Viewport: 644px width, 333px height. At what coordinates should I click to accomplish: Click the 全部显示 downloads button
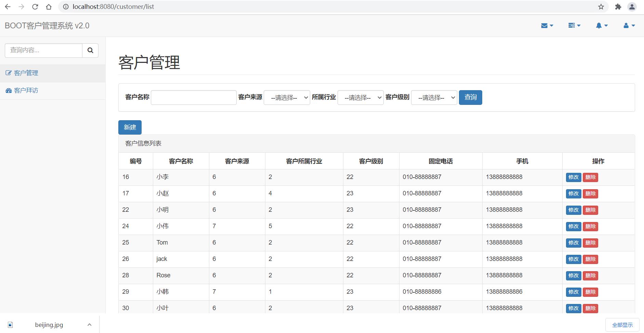click(x=622, y=325)
